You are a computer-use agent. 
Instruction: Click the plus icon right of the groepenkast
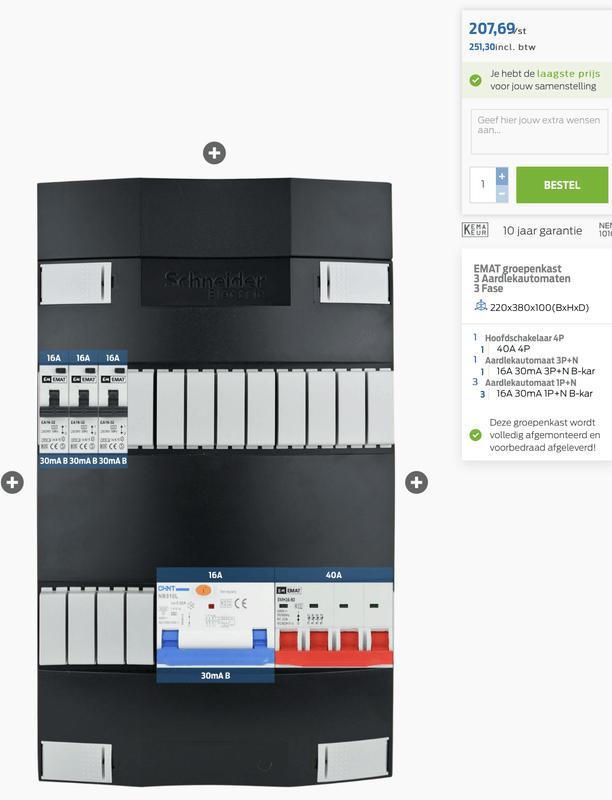tap(416, 482)
